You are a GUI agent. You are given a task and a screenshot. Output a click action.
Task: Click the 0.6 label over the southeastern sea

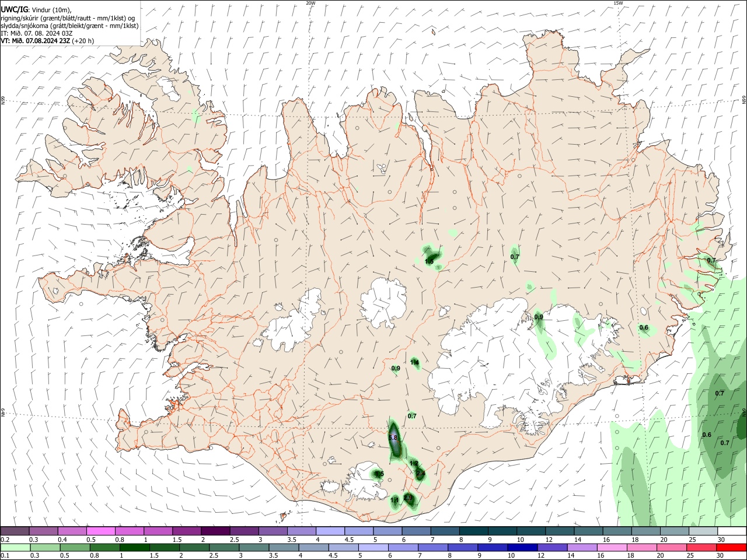tap(707, 435)
